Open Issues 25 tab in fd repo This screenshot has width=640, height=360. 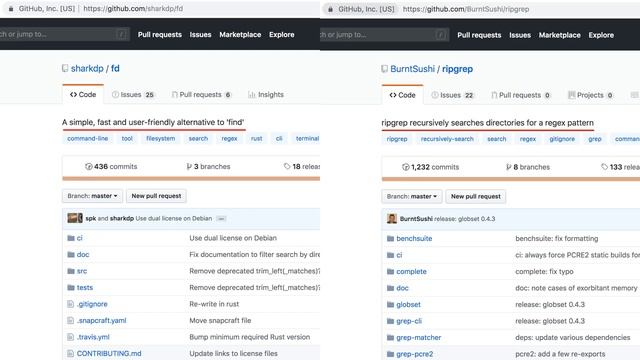click(x=133, y=95)
